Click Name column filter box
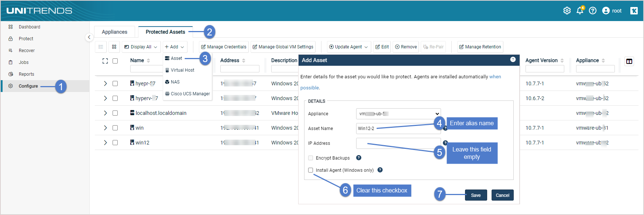 click(x=147, y=69)
